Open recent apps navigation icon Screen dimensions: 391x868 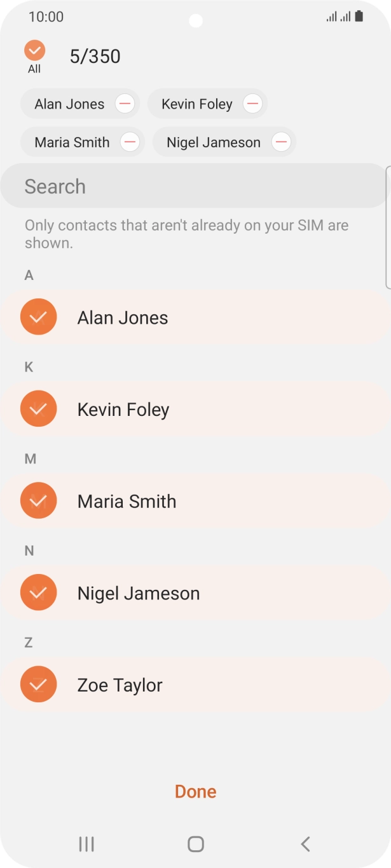click(x=86, y=844)
